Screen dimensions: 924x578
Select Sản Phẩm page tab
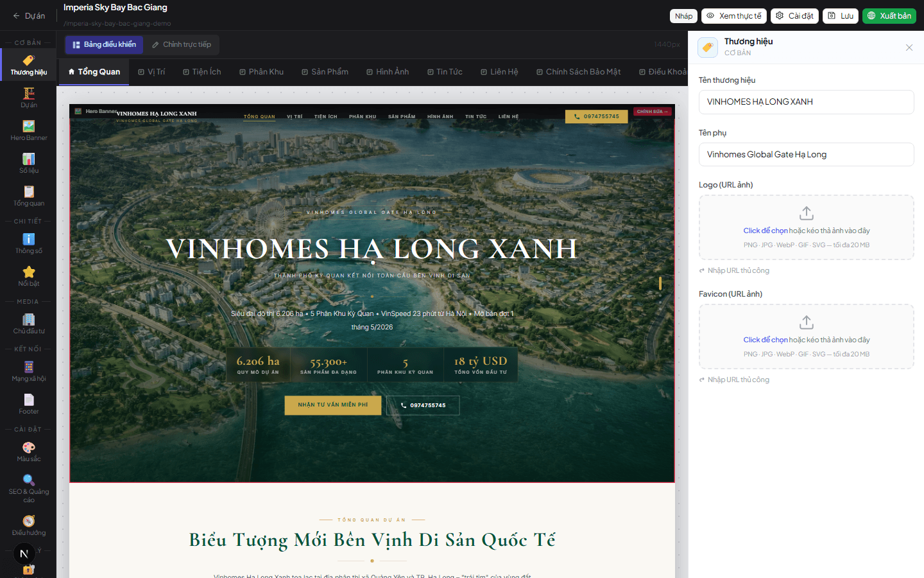pyautogui.click(x=325, y=72)
